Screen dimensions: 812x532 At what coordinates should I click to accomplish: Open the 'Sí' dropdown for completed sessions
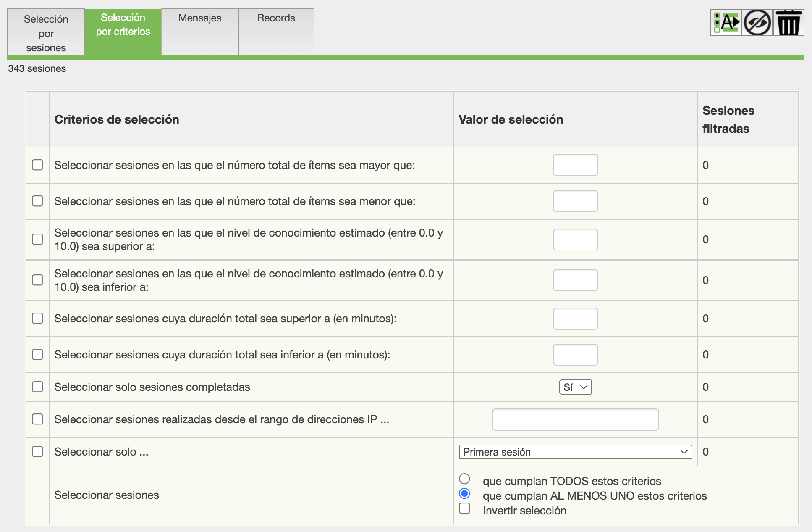tap(575, 387)
